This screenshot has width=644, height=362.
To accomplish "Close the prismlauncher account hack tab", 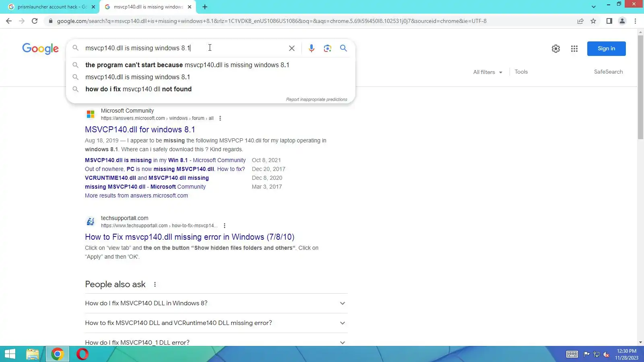I will 93,7.
